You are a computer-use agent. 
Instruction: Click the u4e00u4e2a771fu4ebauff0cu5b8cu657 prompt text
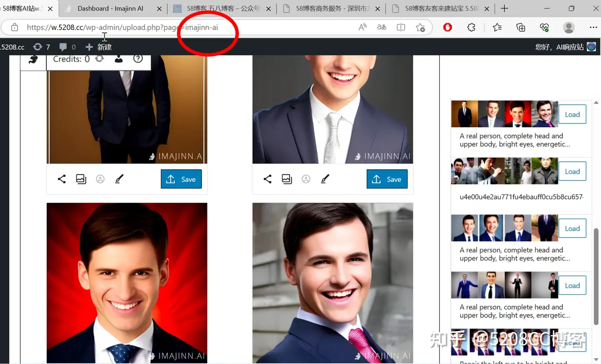522,197
